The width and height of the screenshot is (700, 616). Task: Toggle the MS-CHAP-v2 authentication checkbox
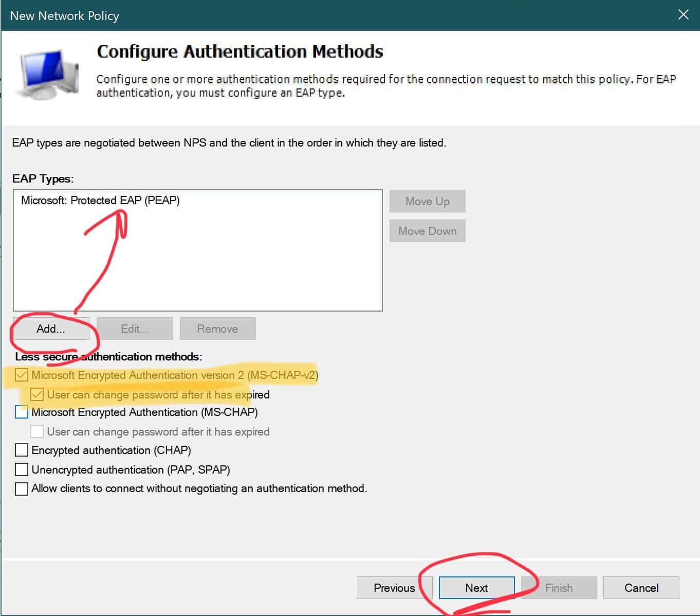click(x=22, y=375)
